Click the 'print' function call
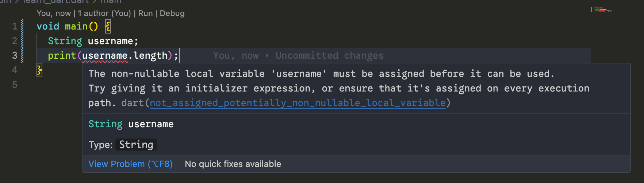Viewport: 644px width, 183px height. click(62, 55)
